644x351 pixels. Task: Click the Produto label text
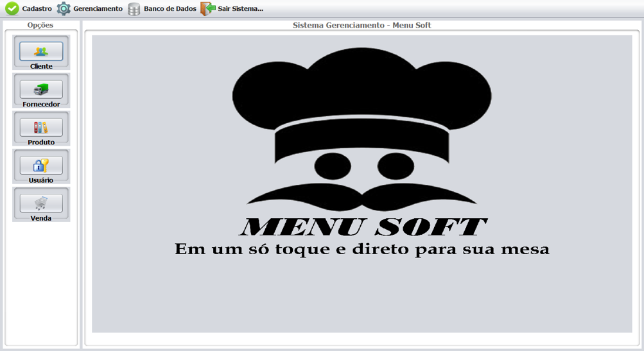click(41, 142)
